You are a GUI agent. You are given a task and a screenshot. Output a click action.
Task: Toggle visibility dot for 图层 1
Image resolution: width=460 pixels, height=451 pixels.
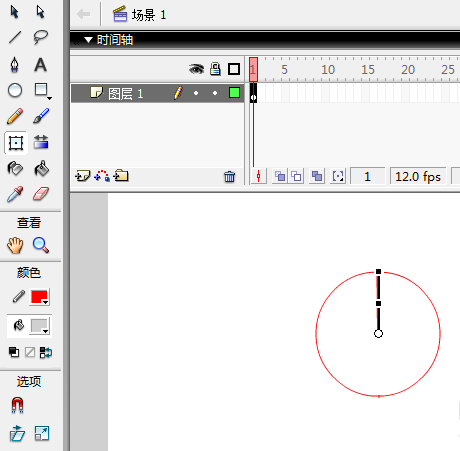point(196,93)
